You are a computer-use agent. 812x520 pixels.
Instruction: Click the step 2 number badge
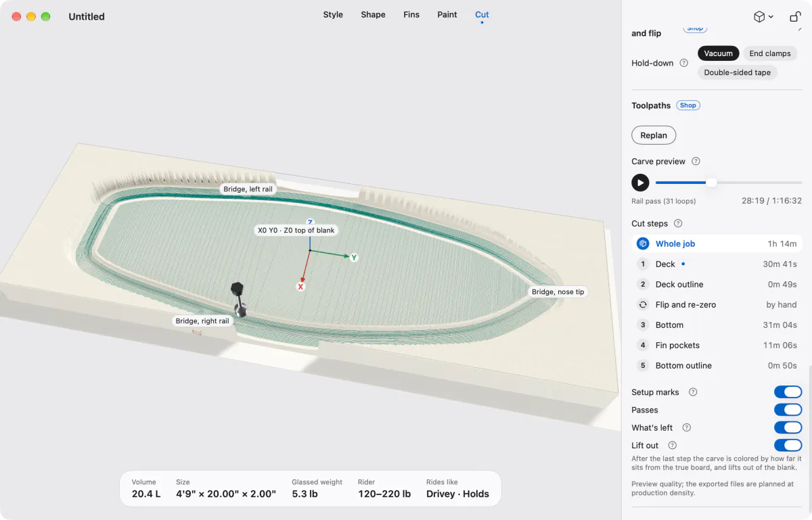(x=643, y=284)
